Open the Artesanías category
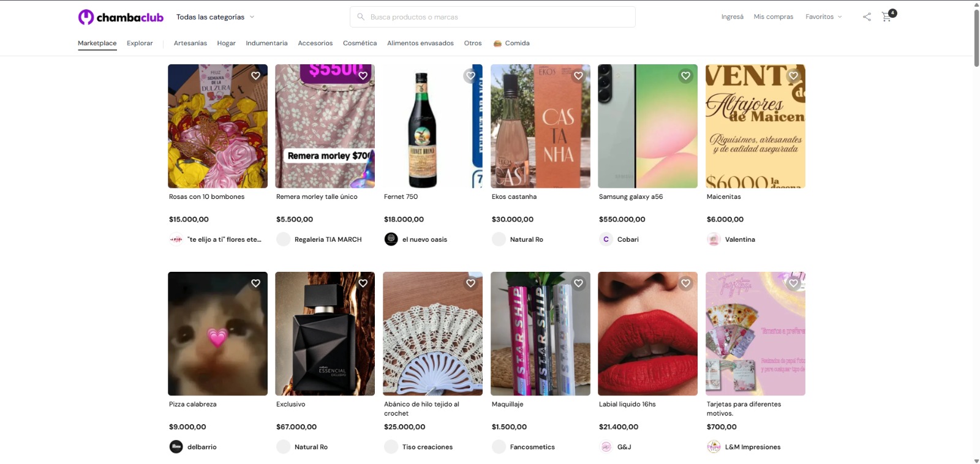The height and width of the screenshot is (464, 980). [x=190, y=43]
